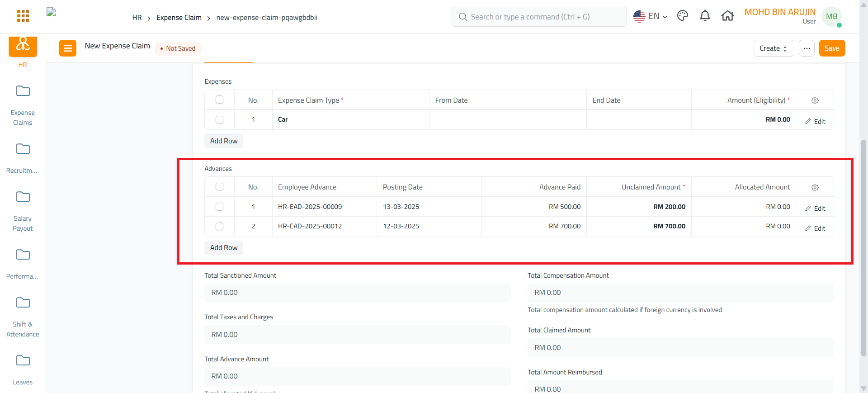Select checkbox for HR-EAD-2025-00009 advance row
Image resolution: width=868 pixels, height=393 pixels.
220,207
